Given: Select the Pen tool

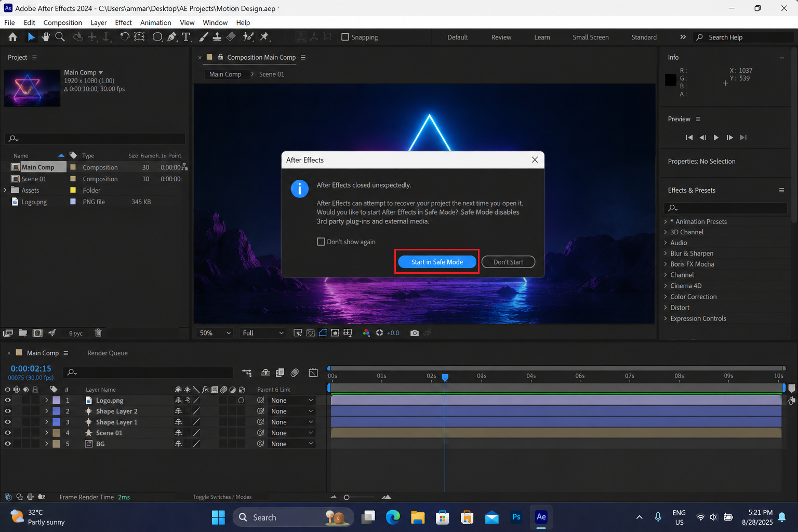Looking at the screenshot, I should click(x=172, y=37).
